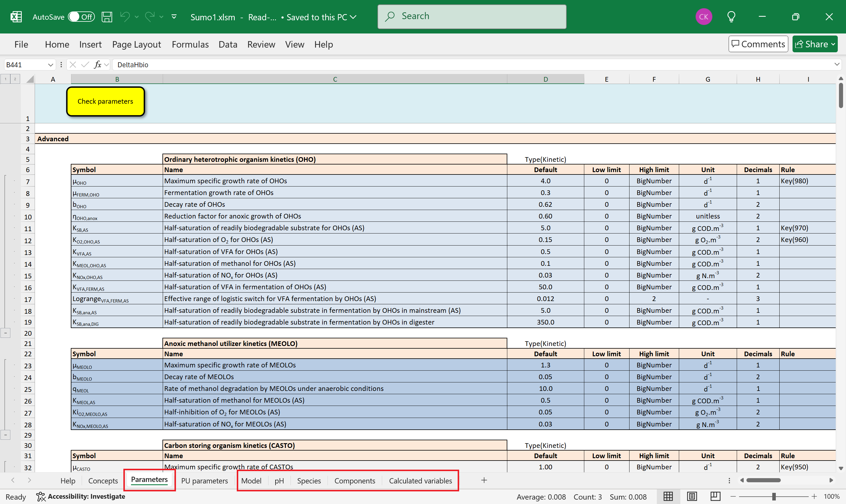Viewport: 846px width, 504px height.
Task: Click the 100% zoom level
Action: click(831, 497)
